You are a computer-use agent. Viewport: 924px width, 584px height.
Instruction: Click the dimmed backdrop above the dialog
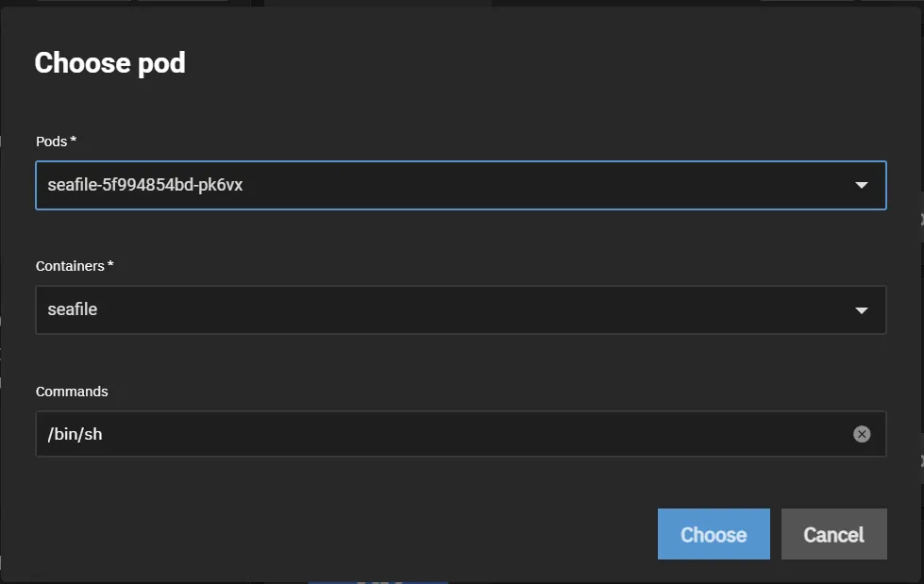pos(378,3)
